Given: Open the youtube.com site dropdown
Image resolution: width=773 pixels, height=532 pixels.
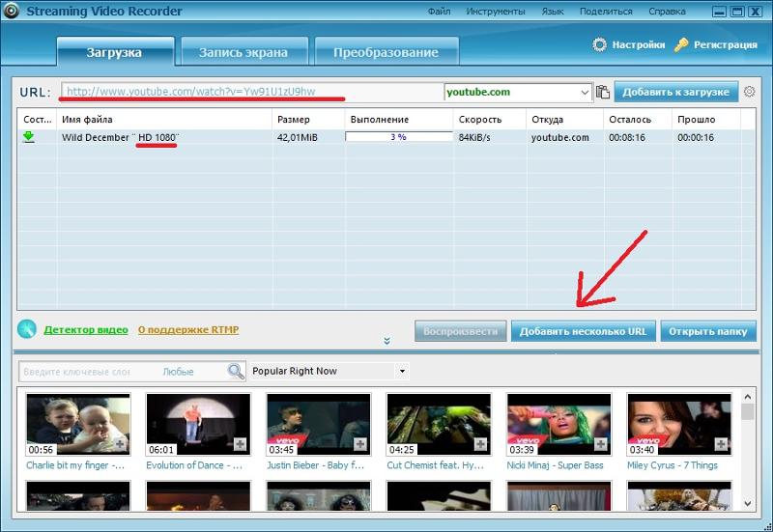Looking at the screenshot, I should point(585,92).
